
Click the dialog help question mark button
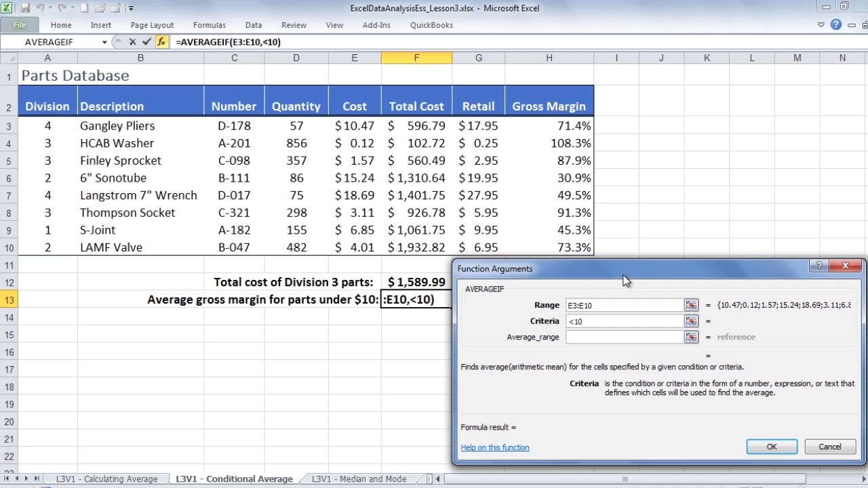(818, 266)
